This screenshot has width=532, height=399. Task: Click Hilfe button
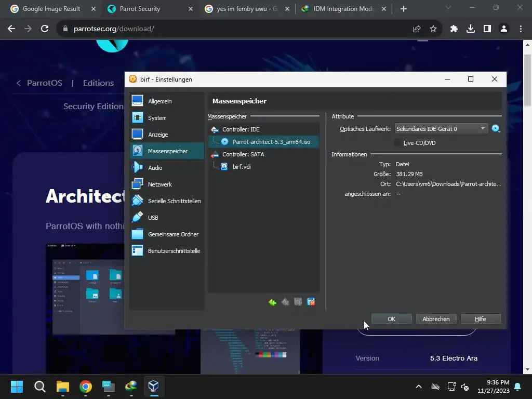[x=481, y=319]
